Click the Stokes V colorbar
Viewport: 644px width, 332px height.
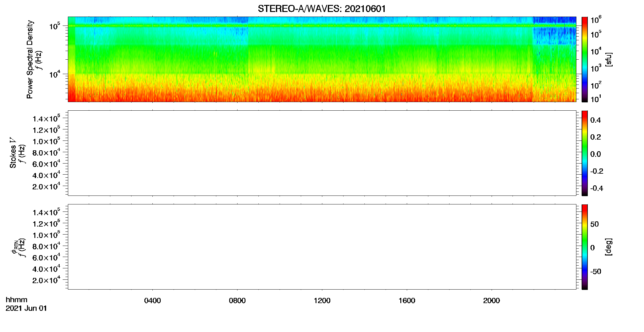coord(585,153)
